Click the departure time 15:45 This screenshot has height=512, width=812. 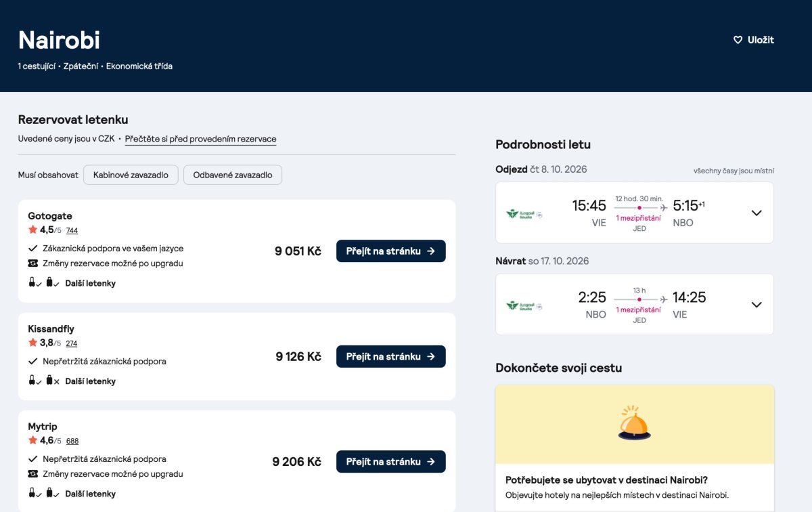[x=589, y=205]
